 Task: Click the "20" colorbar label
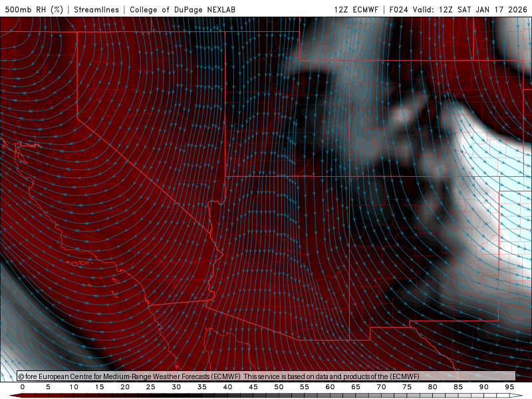pyautogui.click(x=125, y=387)
